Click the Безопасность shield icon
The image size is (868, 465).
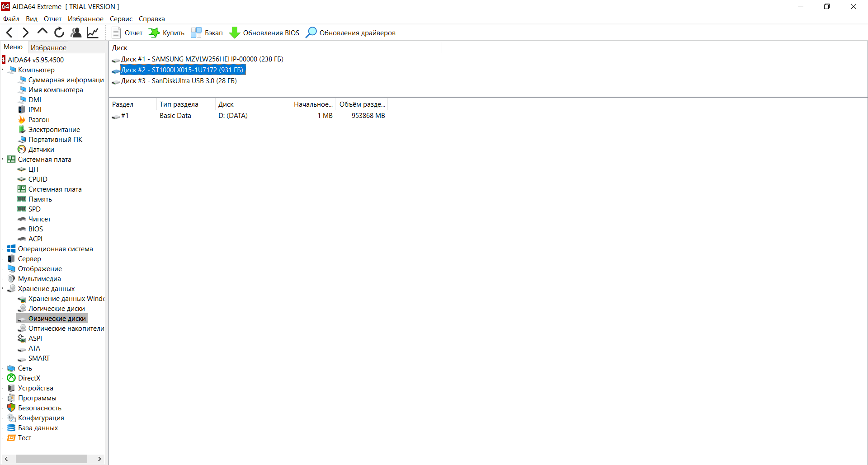coord(11,408)
